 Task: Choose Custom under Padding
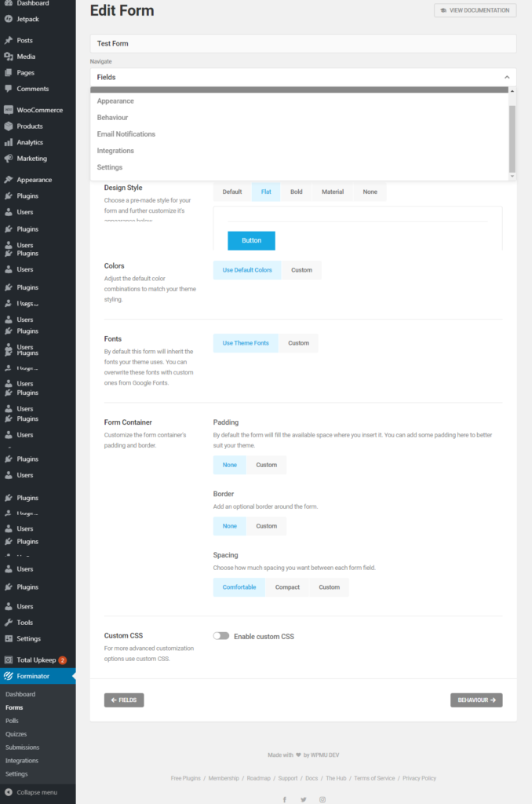pyautogui.click(x=267, y=465)
